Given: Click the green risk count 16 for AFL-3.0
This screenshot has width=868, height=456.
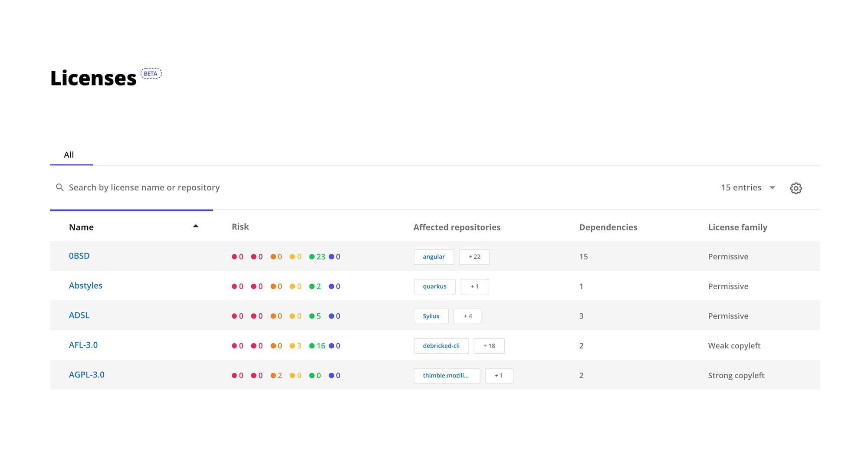Looking at the screenshot, I should pos(317,346).
